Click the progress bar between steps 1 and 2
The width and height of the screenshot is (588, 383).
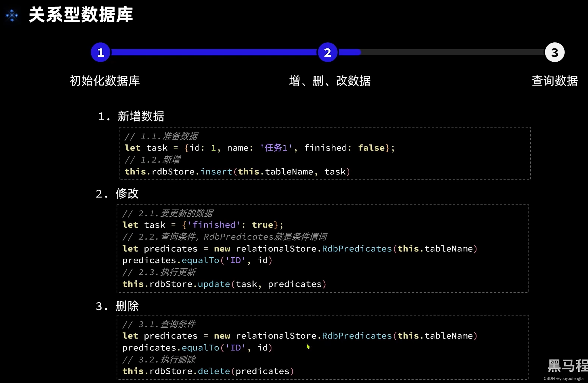coord(214,52)
